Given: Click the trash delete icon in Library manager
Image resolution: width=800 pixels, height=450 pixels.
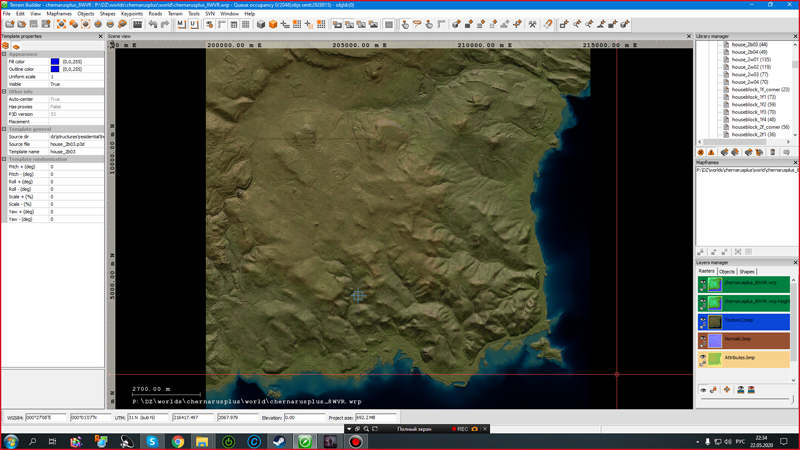Looking at the screenshot, I should 772,152.
